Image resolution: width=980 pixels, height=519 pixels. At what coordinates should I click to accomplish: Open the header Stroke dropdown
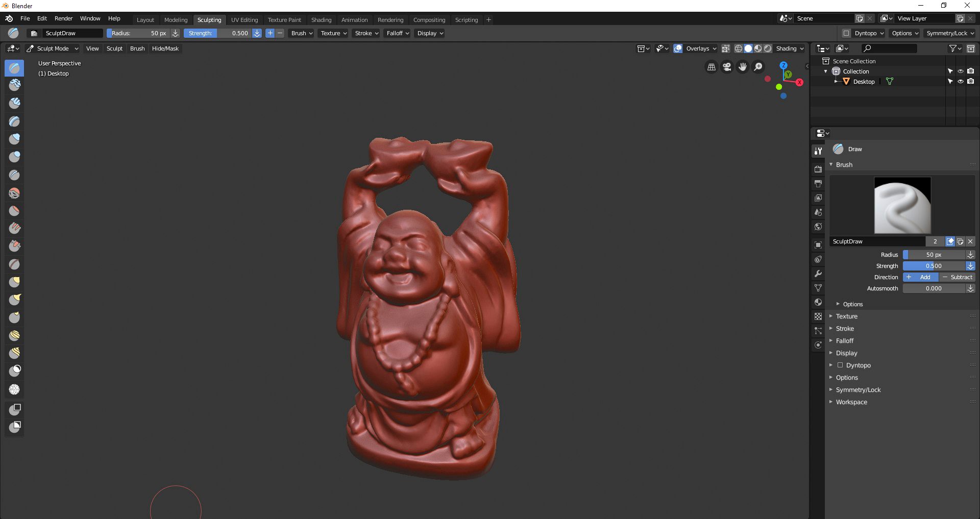366,33
